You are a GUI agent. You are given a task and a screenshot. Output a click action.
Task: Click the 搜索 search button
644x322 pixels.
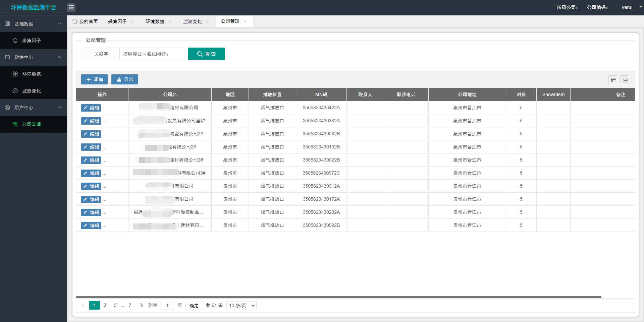point(206,54)
